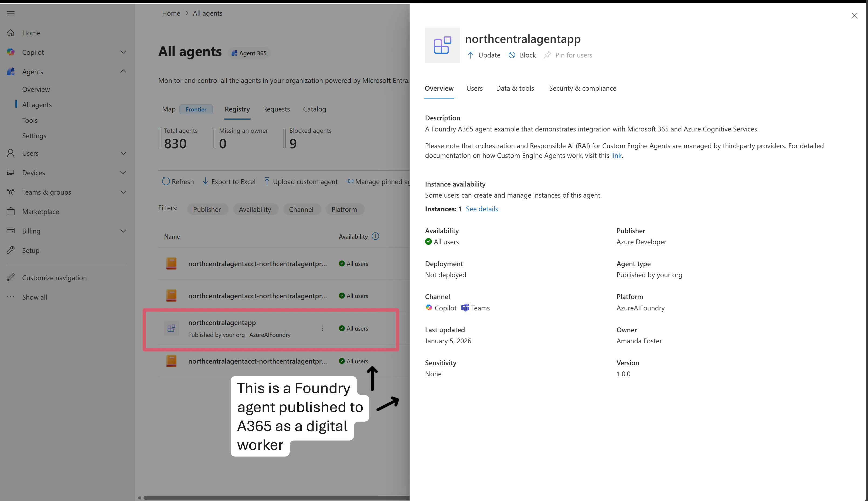Open the Availability filter dropdown
The image size is (868, 501).
[255, 209]
